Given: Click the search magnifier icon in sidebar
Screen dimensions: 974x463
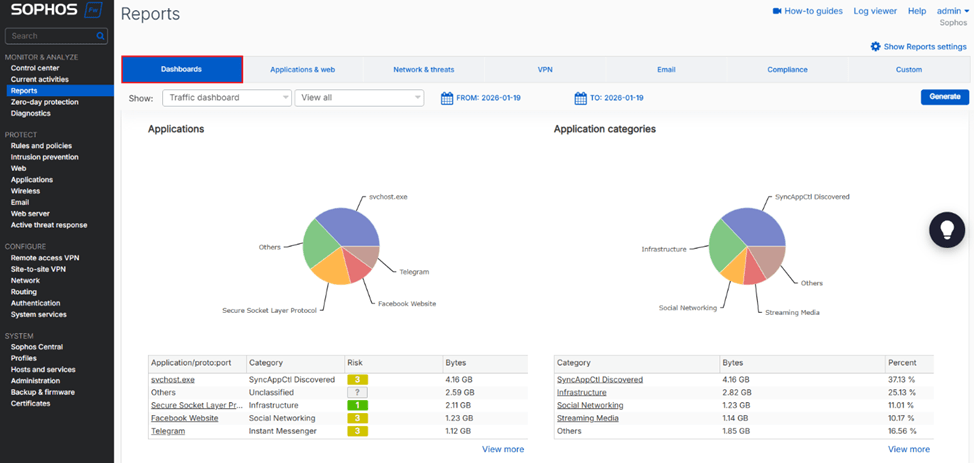Looking at the screenshot, I should [100, 36].
